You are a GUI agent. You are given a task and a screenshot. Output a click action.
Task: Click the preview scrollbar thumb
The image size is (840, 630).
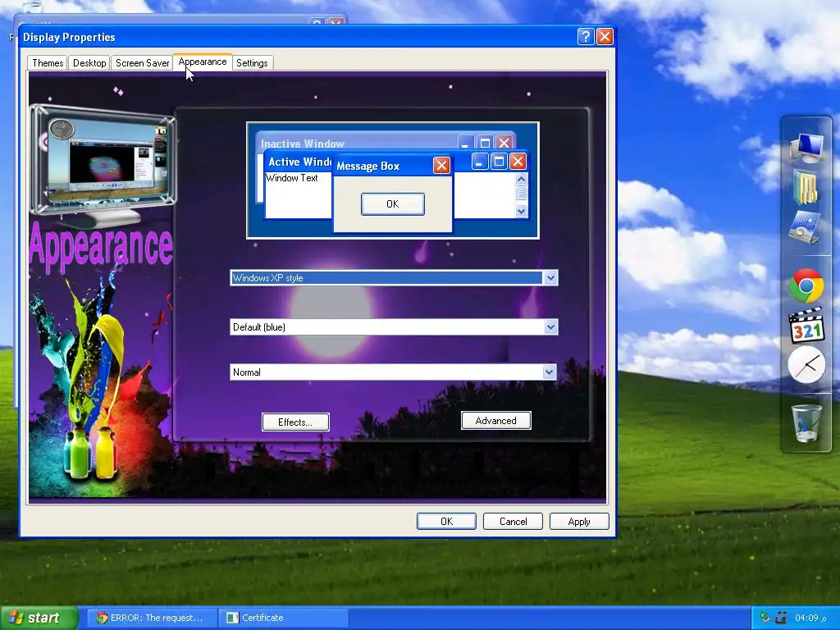[521, 194]
